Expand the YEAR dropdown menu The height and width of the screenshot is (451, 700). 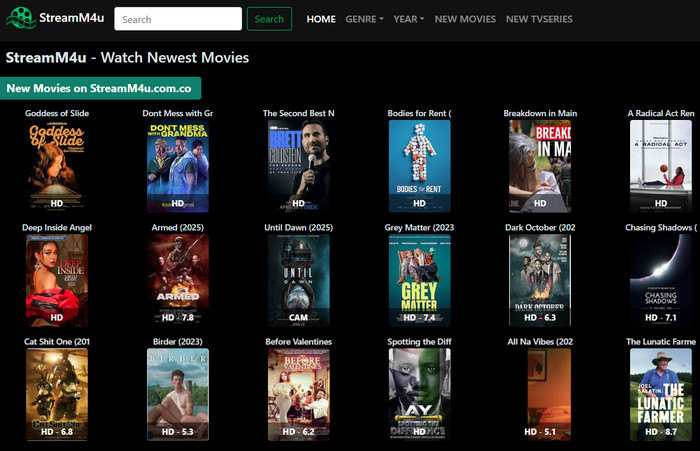tap(408, 19)
